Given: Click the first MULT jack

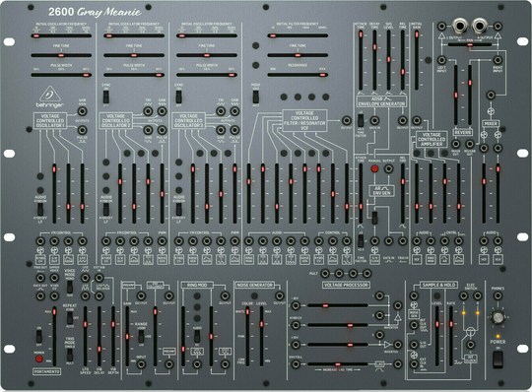Looking at the screenshot, I should click(x=325, y=273).
